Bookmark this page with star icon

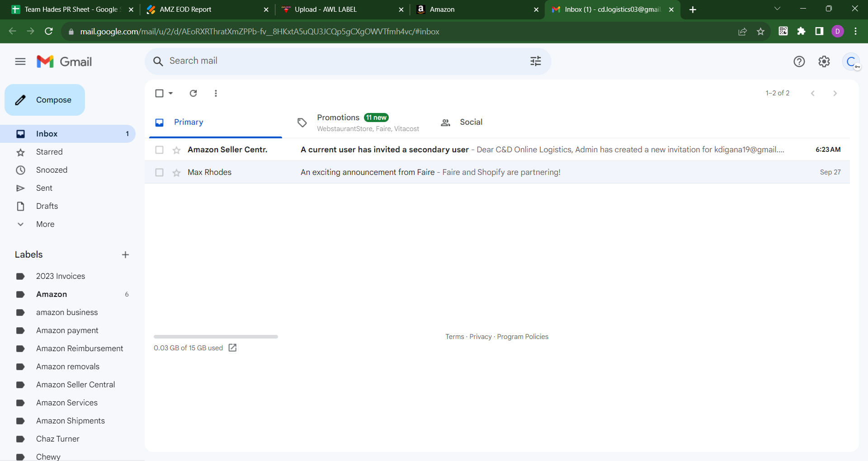coord(760,31)
